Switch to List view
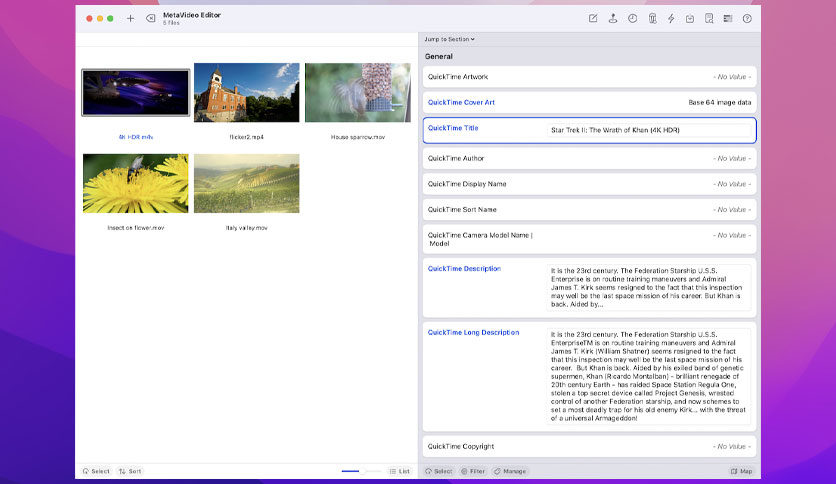Screen dimensions: 836x484 [x=399, y=471]
